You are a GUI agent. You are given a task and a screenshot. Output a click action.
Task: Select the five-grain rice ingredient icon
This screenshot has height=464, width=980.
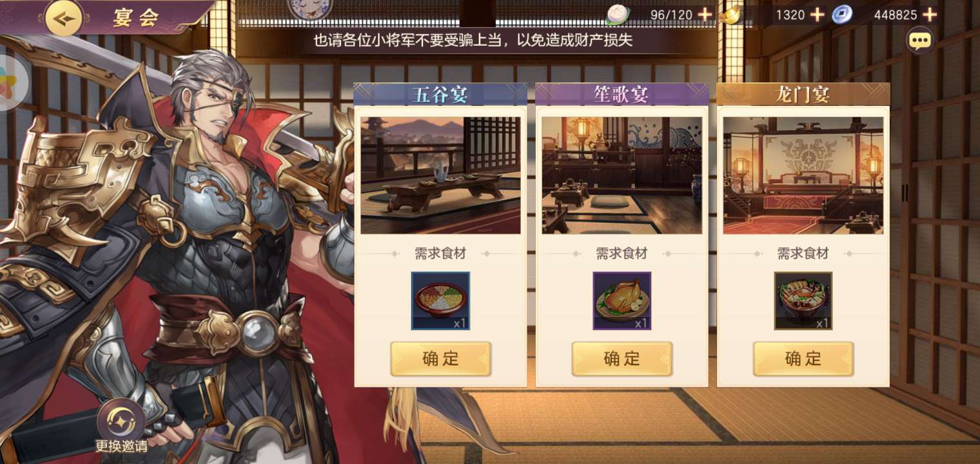click(x=440, y=301)
